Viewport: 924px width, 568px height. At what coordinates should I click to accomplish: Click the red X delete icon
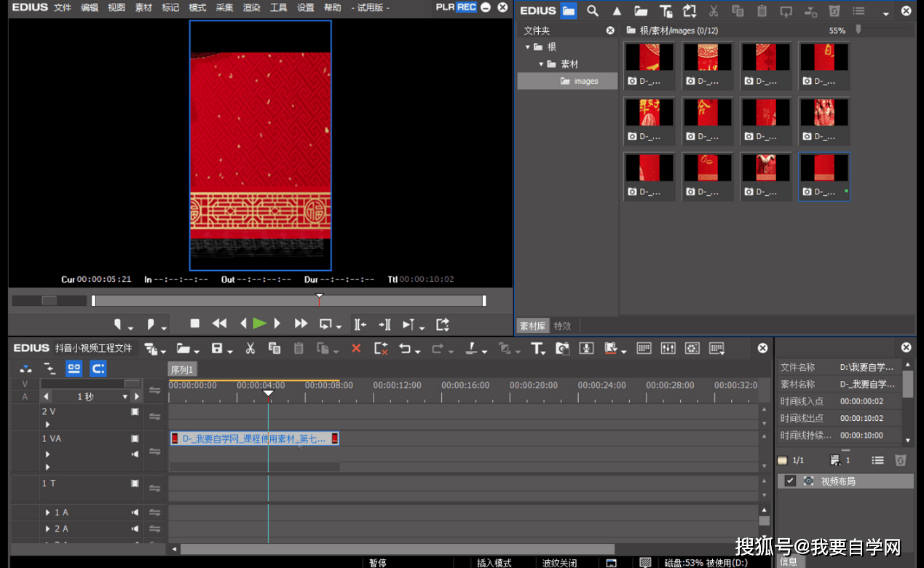(x=356, y=349)
